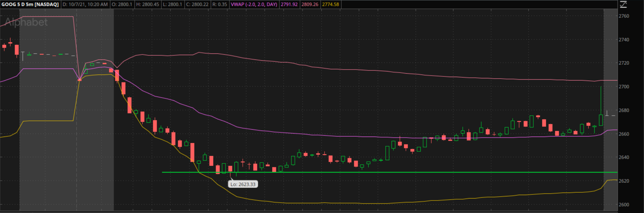This screenshot has height=213, width=644.
Task: Click the open value O: 2800.1
Action: pos(122,4)
